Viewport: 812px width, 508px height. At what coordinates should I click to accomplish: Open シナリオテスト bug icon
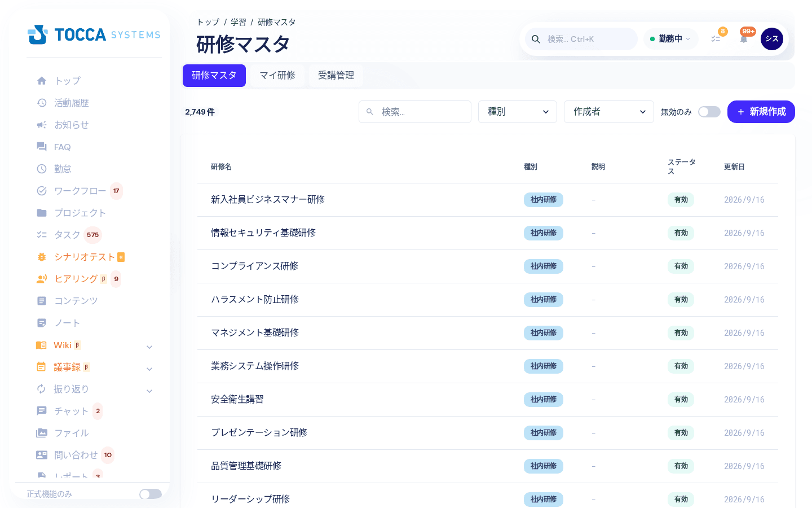click(42, 257)
